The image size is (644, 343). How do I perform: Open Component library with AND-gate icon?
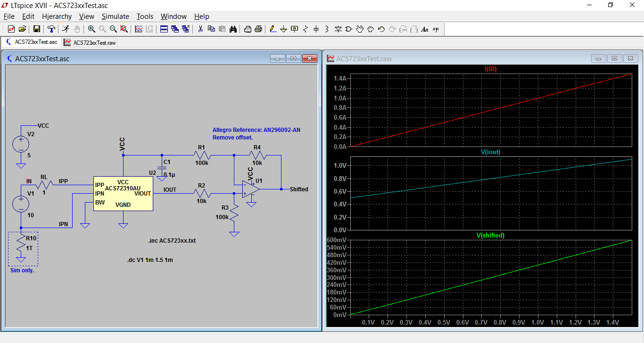(x=349, y=29)
